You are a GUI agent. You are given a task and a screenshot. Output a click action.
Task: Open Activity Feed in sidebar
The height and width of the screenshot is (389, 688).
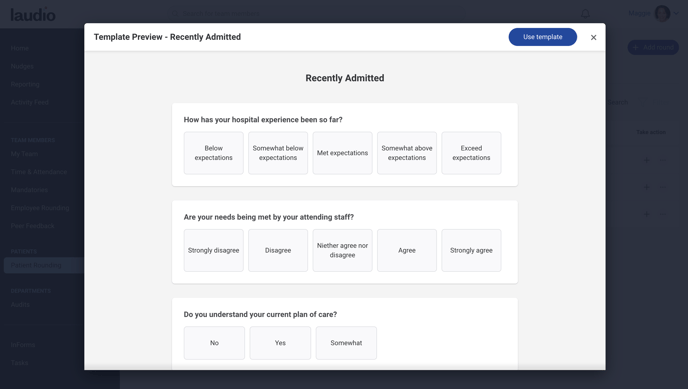click(x=29, y=102)
